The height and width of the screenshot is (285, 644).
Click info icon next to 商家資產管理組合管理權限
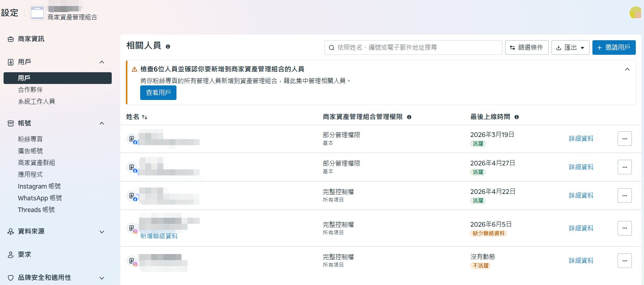[409, 117]
